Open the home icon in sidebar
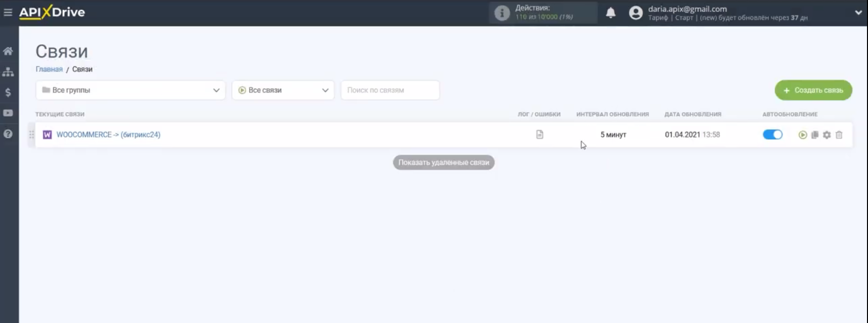Viewport: 868px width, 323px height. point(8,51)
